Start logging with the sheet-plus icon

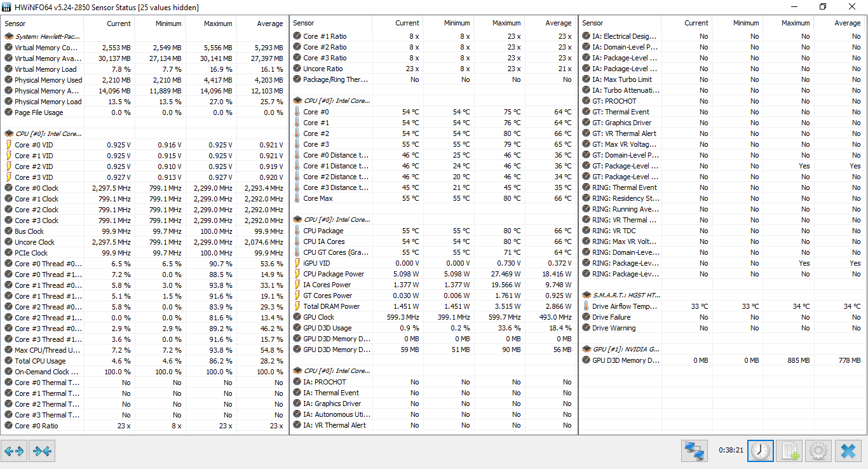[790, 451]
